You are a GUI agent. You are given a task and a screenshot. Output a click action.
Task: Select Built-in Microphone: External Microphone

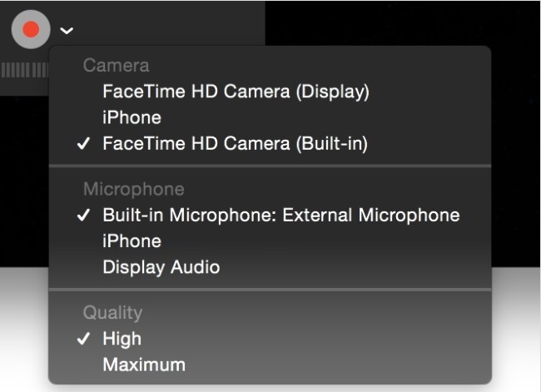click(x=270, y=216)
